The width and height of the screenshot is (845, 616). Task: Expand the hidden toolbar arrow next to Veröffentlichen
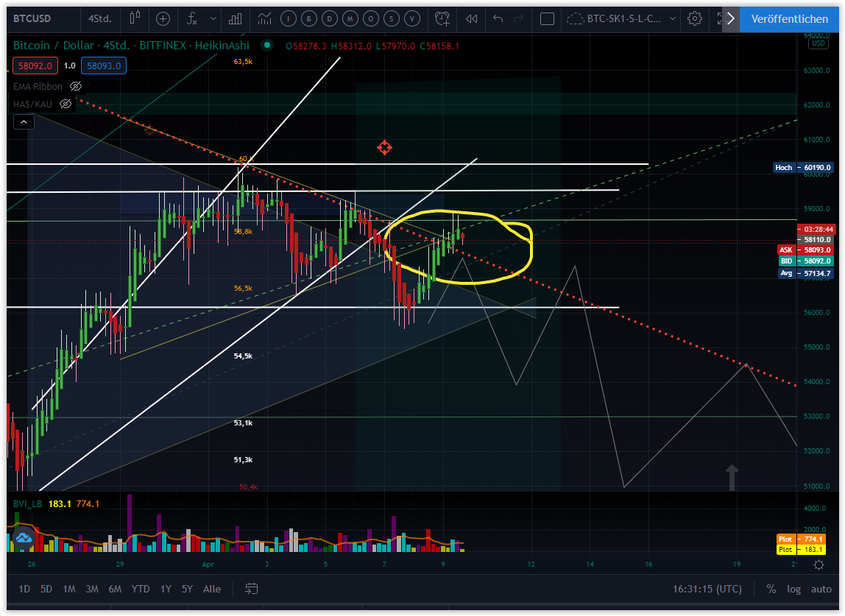(730, 19)
